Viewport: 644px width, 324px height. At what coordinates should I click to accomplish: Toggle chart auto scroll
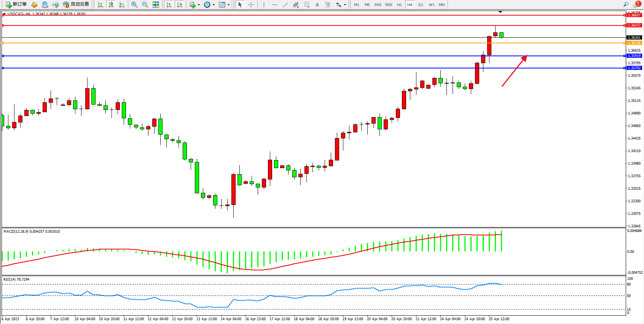pyautogui.click(x=169, y=5)
